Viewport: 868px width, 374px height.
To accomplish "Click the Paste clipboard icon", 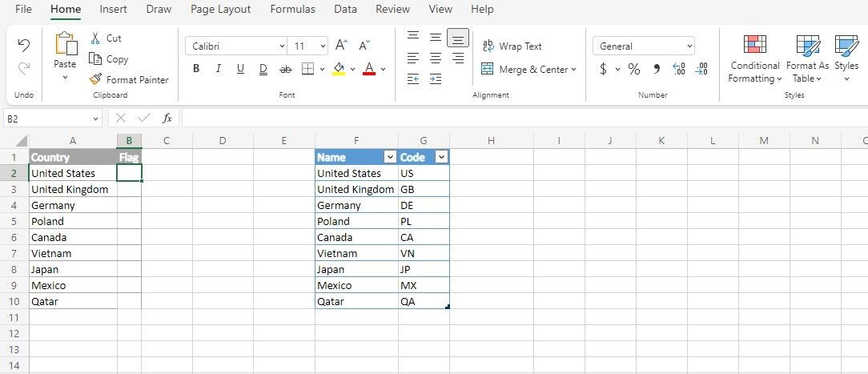I will coord(66,44).
